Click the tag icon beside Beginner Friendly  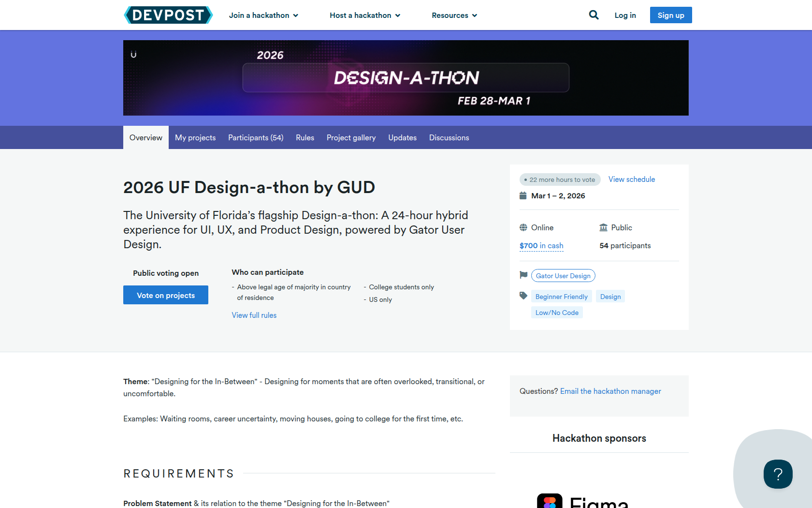coord(523,296)
